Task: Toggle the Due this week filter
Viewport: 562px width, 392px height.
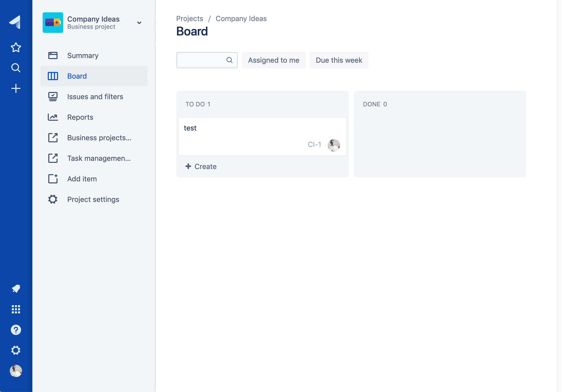Action: (339, 60)
